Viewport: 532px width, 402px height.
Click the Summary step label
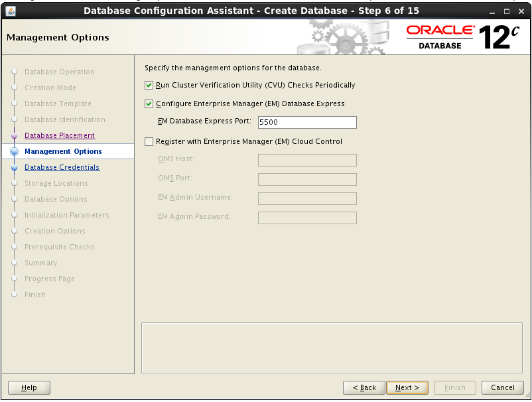coord(40,263)
